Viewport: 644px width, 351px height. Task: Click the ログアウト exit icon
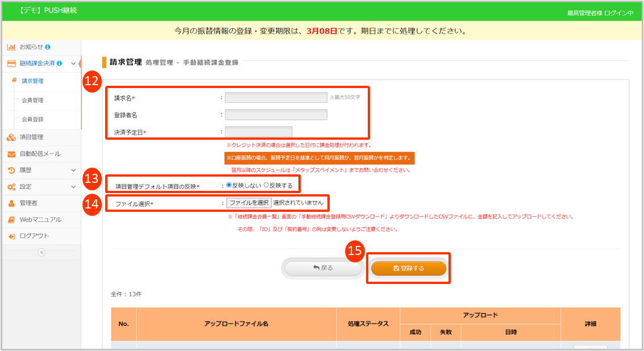(x=11, y=236)
